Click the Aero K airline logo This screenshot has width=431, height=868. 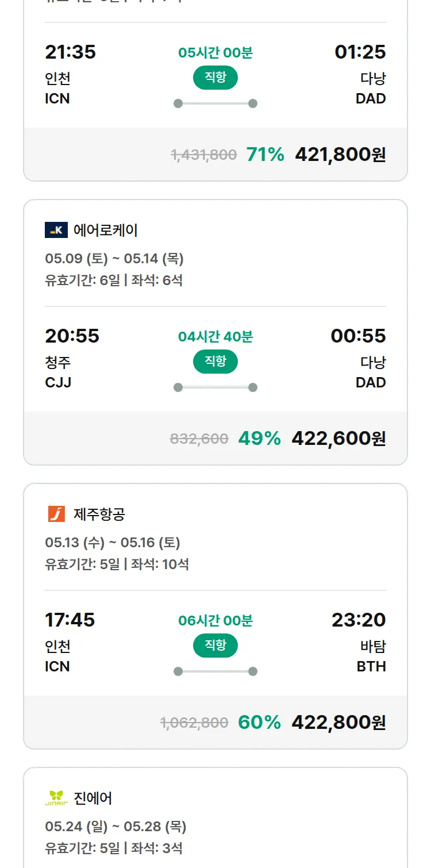click(x=56, y=231)
